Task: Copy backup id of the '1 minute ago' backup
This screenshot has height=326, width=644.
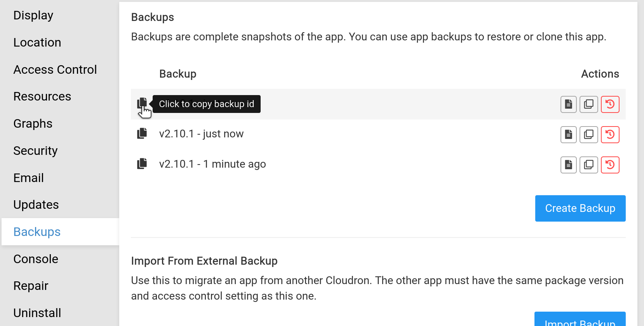Action: pos(142,164)
